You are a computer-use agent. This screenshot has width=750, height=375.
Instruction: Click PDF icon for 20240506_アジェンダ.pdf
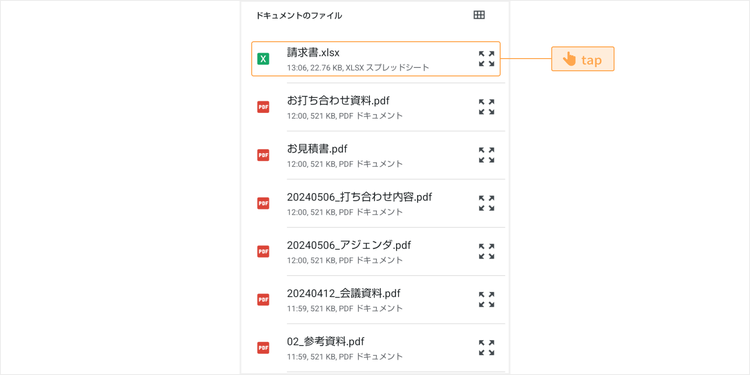click(263, 252)
